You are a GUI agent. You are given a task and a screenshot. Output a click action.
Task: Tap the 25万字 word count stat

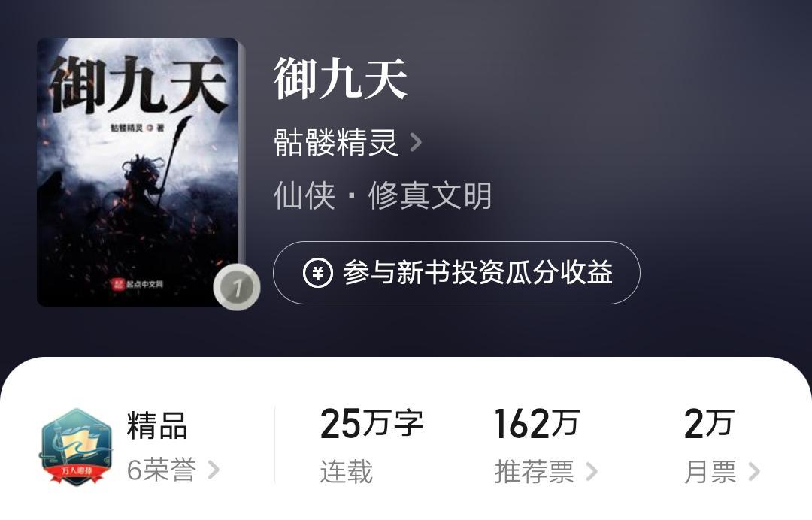tap(372, 424)
